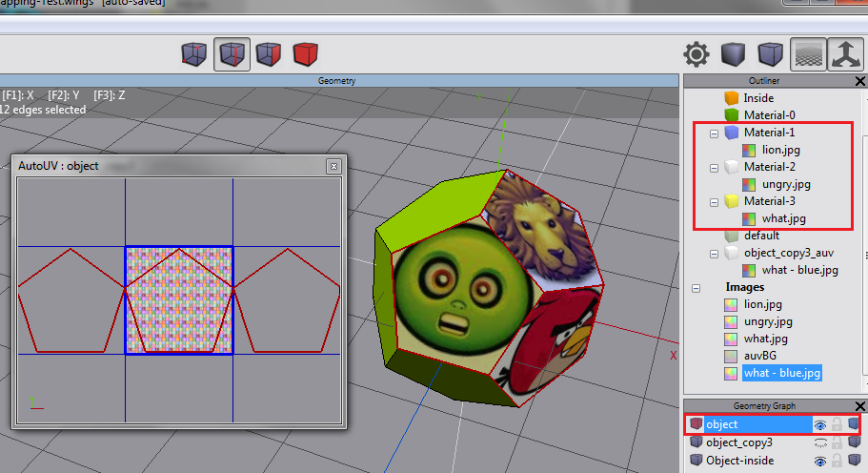Screen dimensions: 868x473
Task: Switch to face selection mode
Action: (269, 54)
